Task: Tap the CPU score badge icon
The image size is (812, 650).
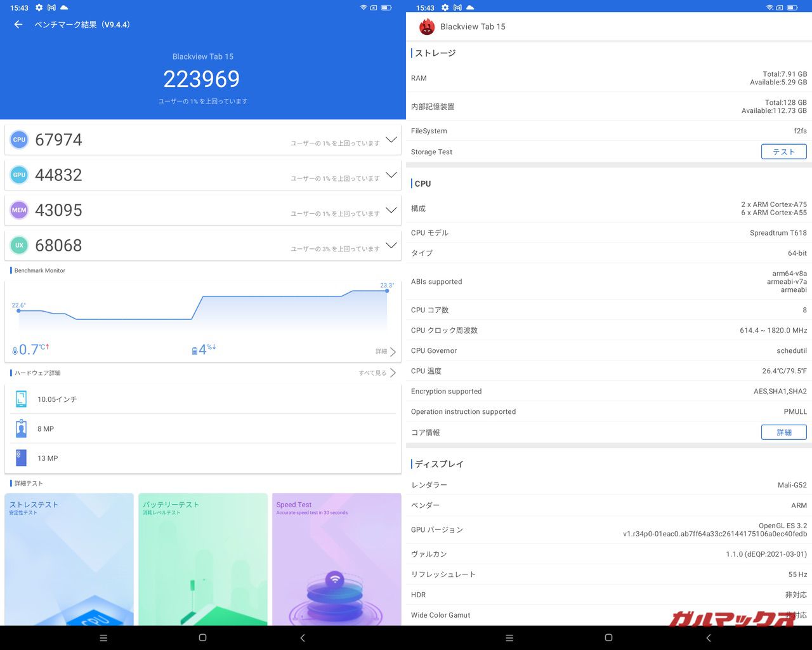Action: [20, 140]
